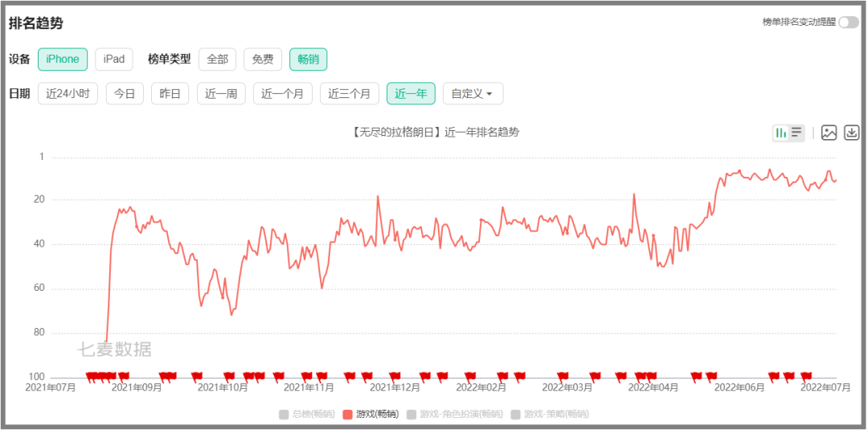
Task: Select 近三个月 date range
Action: [x=350, y=93]
